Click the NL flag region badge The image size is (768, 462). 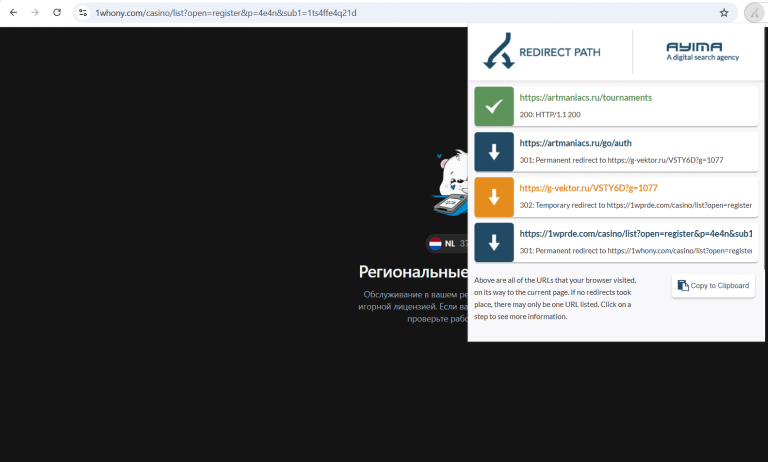click(x=447, y=243)
